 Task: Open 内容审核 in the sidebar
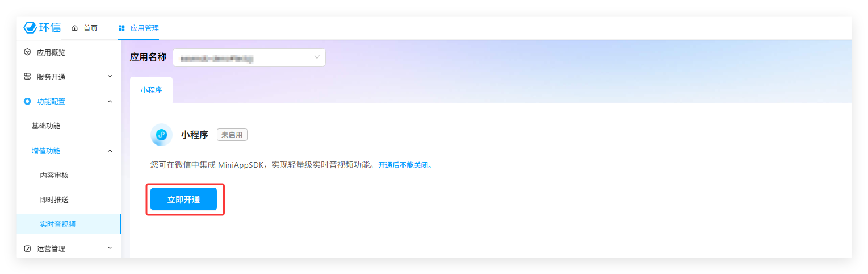pyautogui.click(x=54, y=175)
